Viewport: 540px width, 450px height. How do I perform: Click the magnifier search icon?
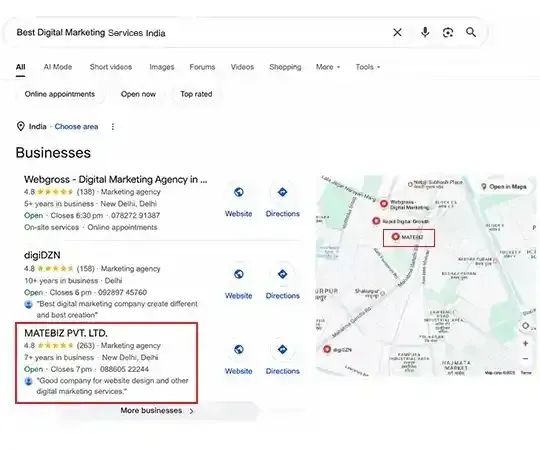(471, 32)
